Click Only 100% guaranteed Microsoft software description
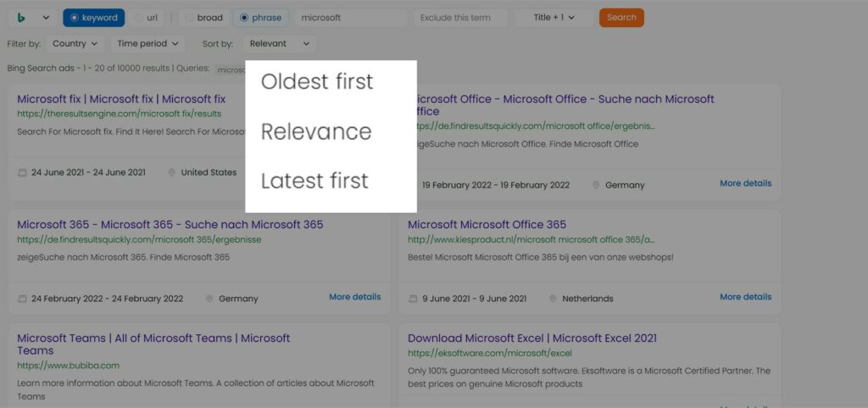The width and height of the screenshot is (868, 408). click(589, 377)
